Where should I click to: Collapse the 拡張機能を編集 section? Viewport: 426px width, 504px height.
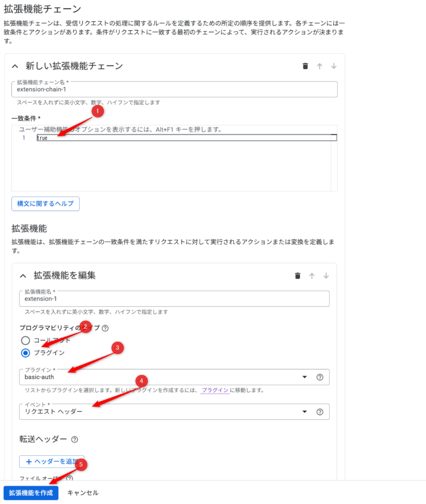[23, 276]
